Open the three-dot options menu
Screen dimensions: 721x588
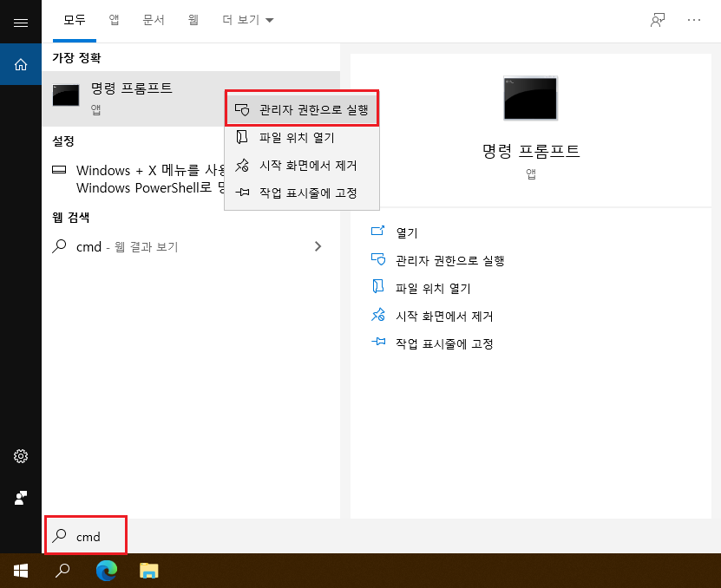click(694, 20)
